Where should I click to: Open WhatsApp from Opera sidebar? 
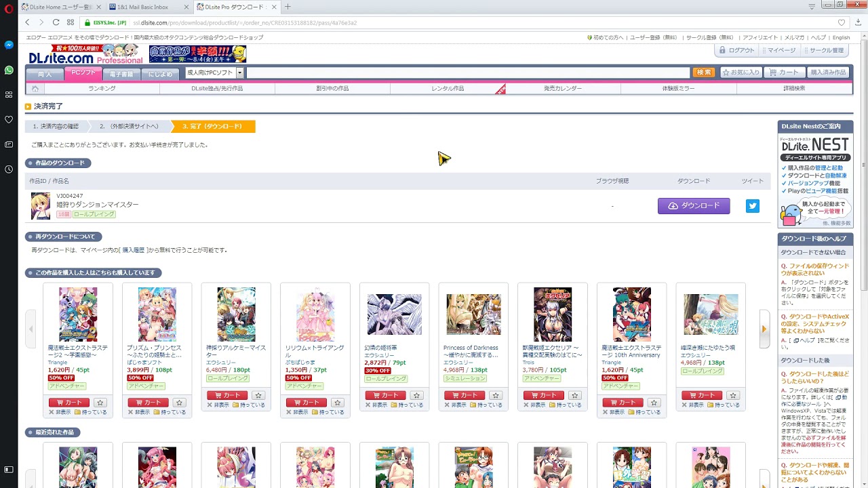[x=9, y=70]
